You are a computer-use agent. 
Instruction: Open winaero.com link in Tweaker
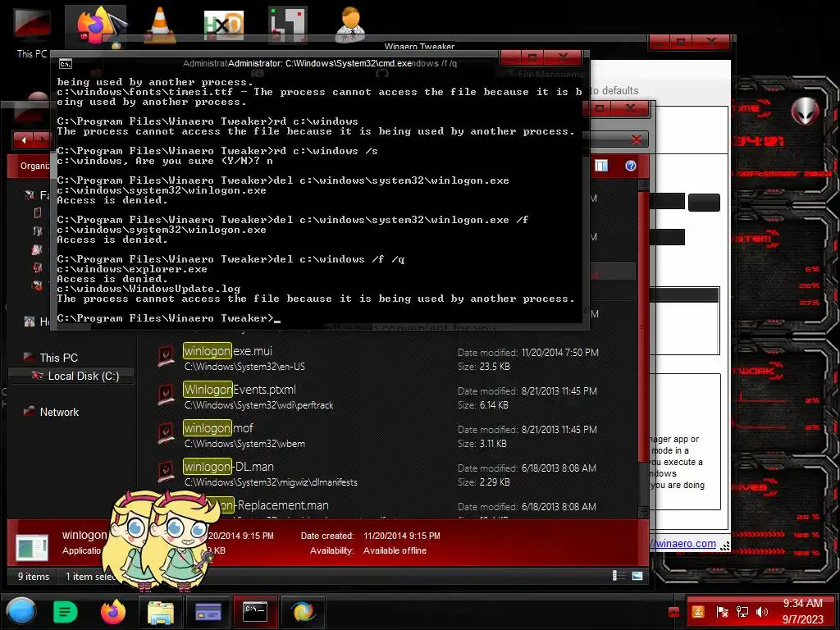(x=685, y=543)
